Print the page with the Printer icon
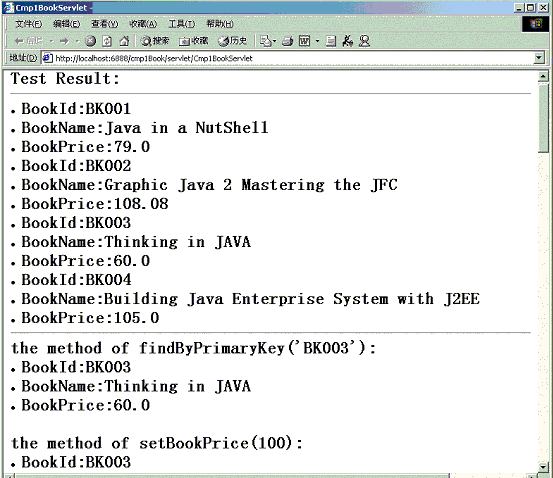553x478 pixels. click(x=287, y=41)
